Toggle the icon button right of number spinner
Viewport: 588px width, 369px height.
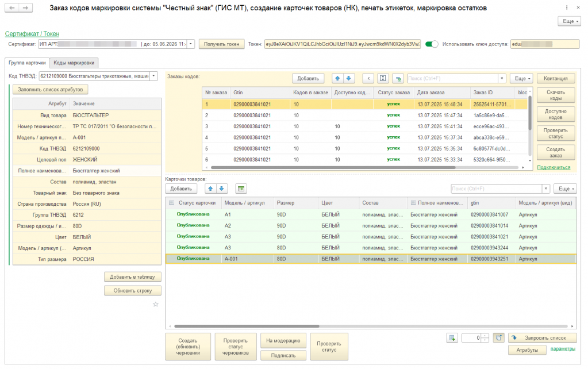498,338
